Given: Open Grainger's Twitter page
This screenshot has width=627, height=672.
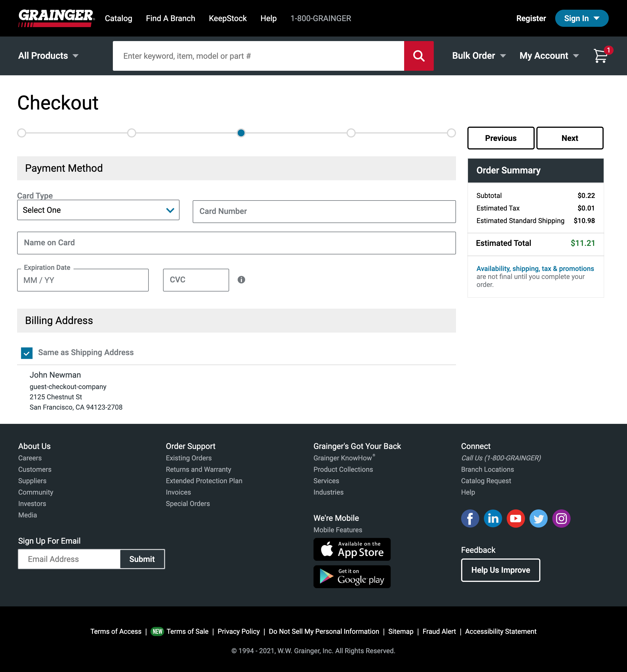Looking at the screenshot, I should (538, 518).
